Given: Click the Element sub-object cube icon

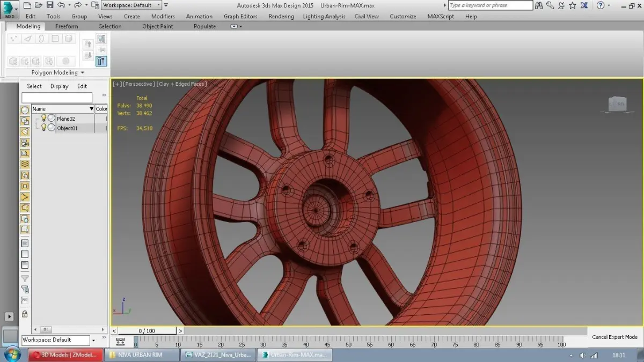Looking at the screenshot, I should (x=69, y=39).
